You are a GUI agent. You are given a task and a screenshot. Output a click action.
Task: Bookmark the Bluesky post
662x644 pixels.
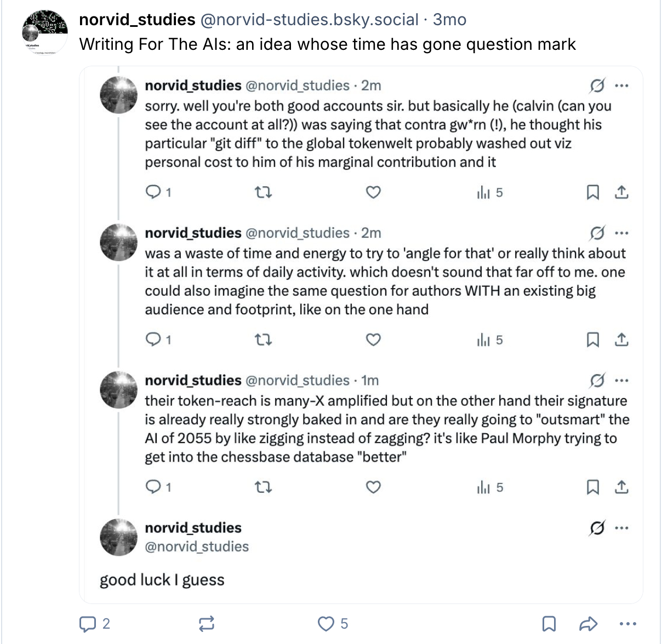[549, 624]
